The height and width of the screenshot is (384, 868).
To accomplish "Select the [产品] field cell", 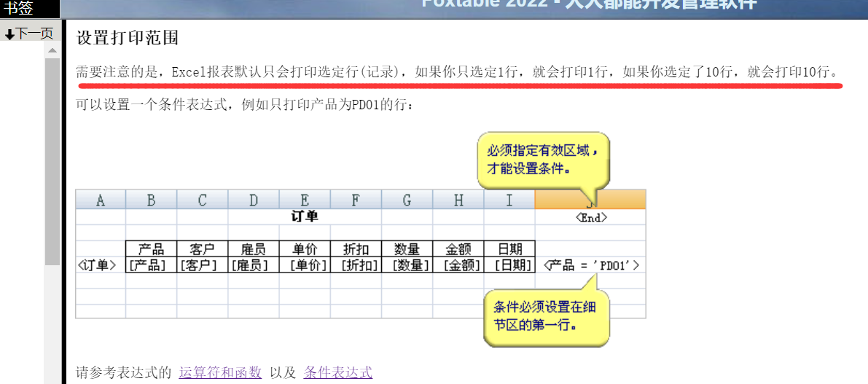I will pos(151,265).
